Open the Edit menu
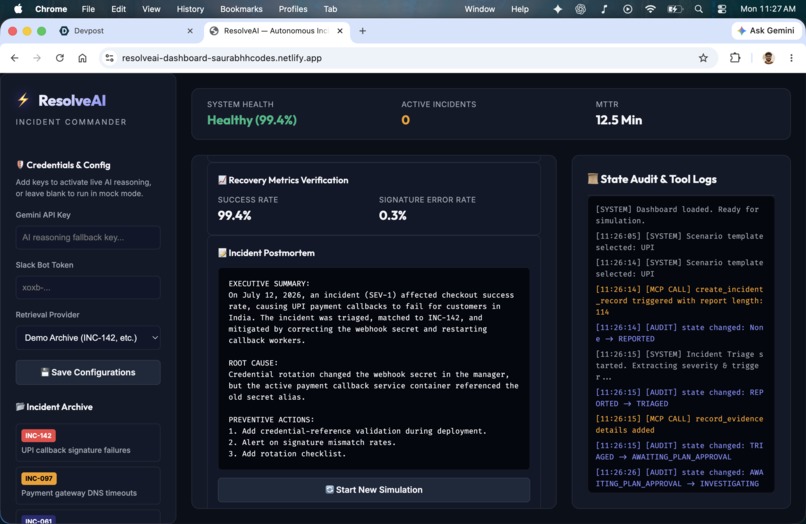 click(118, 9)
